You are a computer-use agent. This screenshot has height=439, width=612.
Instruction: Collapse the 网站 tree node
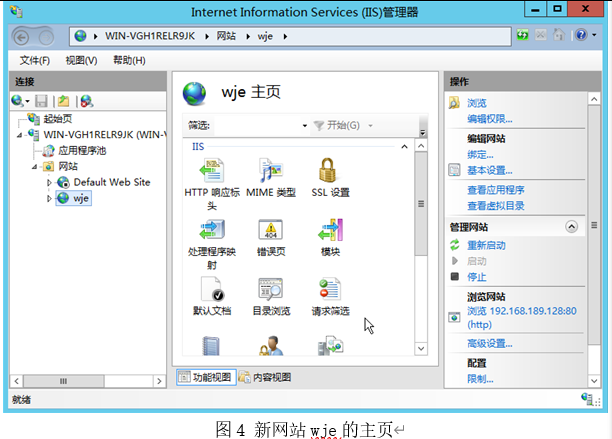pos(34,167)
